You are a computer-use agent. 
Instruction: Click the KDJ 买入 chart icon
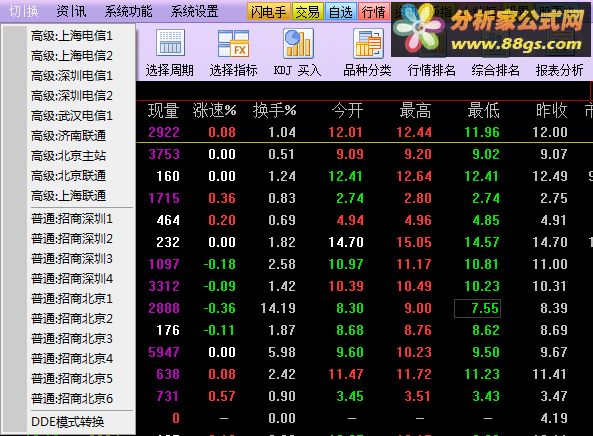tap(298, 43)
